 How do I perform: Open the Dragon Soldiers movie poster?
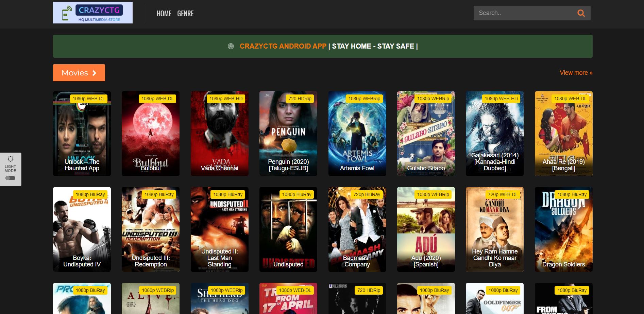pos(563,229)
